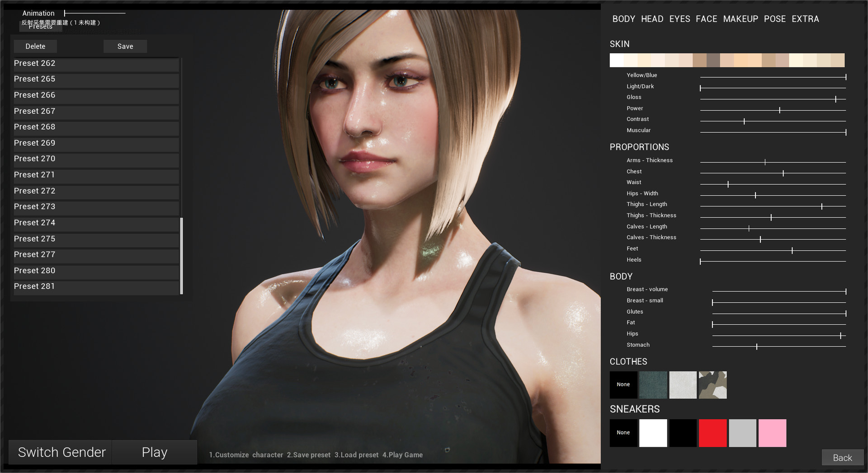Select None under Sneakers

[x=623, y=433]
